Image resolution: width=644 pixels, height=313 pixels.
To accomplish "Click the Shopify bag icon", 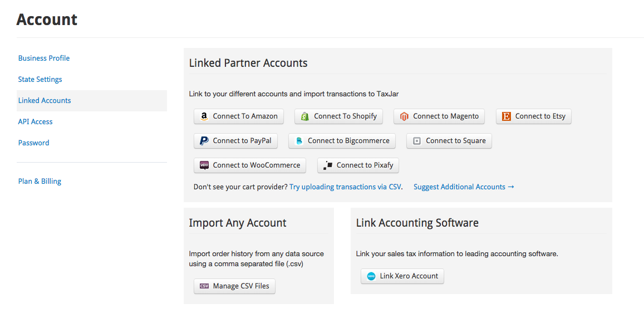I will tap(305, 116).
